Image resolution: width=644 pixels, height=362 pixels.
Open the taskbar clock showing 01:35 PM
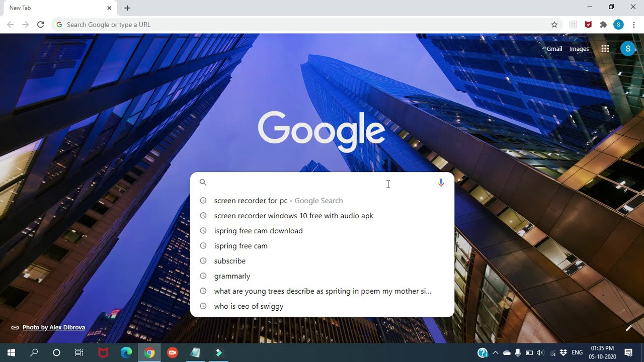tap(602, 352)
